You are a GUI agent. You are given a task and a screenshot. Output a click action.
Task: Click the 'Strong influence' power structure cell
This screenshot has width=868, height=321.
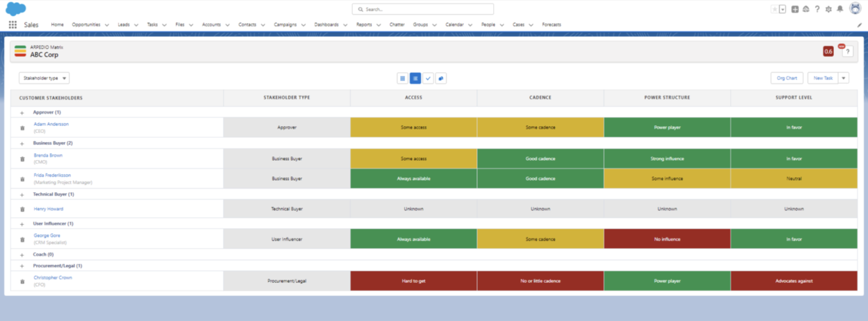[x=667, y=159]
